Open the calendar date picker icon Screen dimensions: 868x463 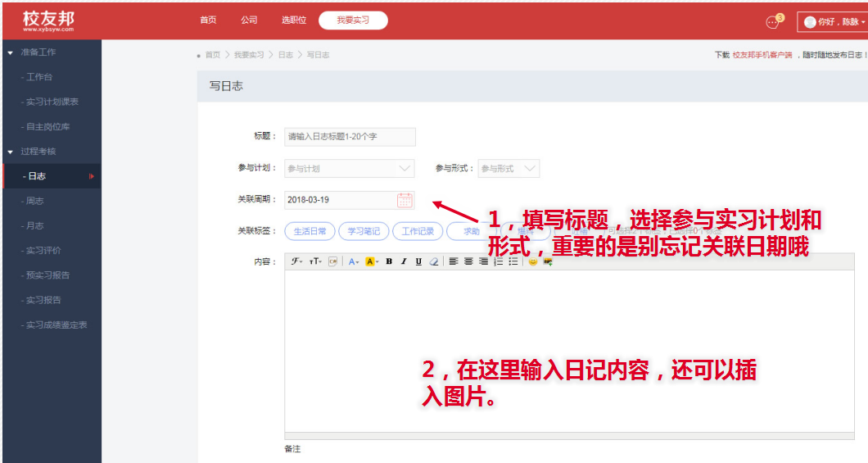[x=405, y=200]
